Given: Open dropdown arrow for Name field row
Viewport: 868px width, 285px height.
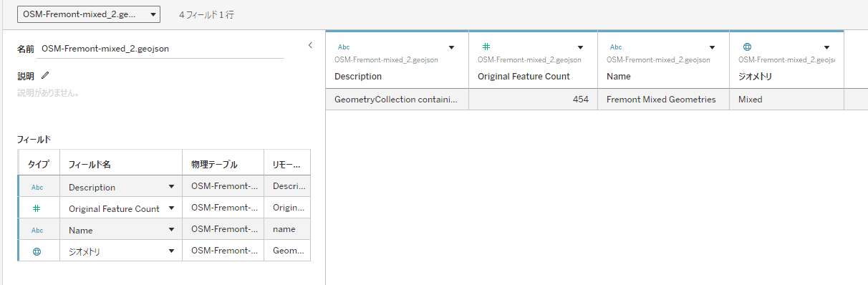Looking at the screenshot, I should (x=171, y=230).
